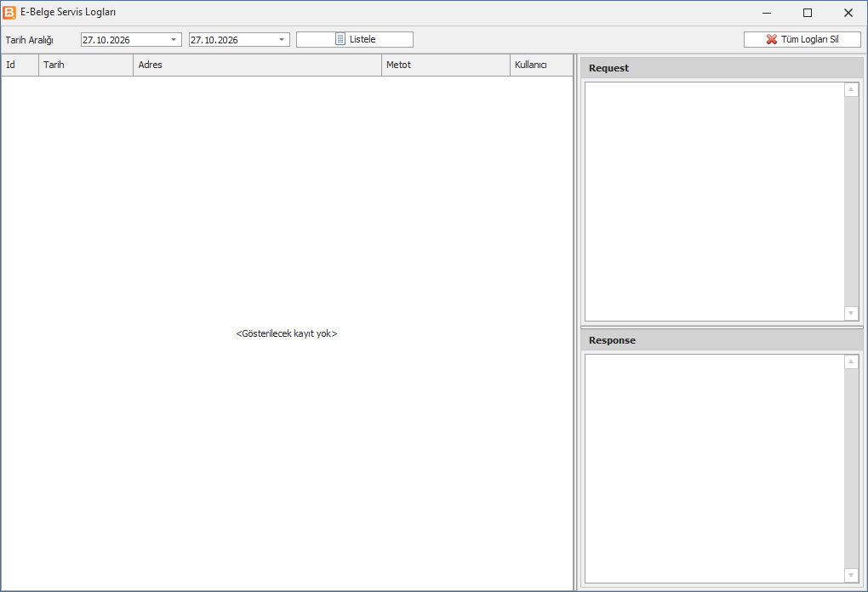Click the Response panel scroll up arrow
Image resolution: width=868 pixels, height=592 pixels.
coord(851,361)
